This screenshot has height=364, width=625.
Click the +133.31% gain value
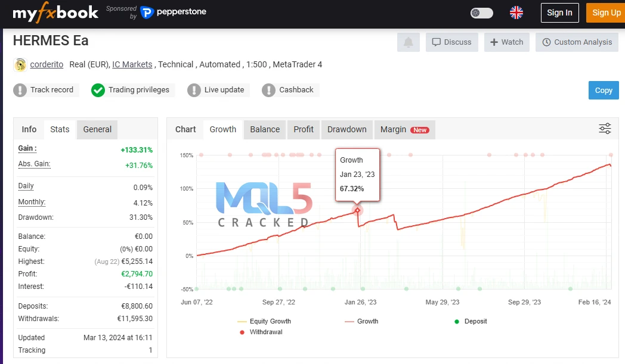tap(137, 150)
